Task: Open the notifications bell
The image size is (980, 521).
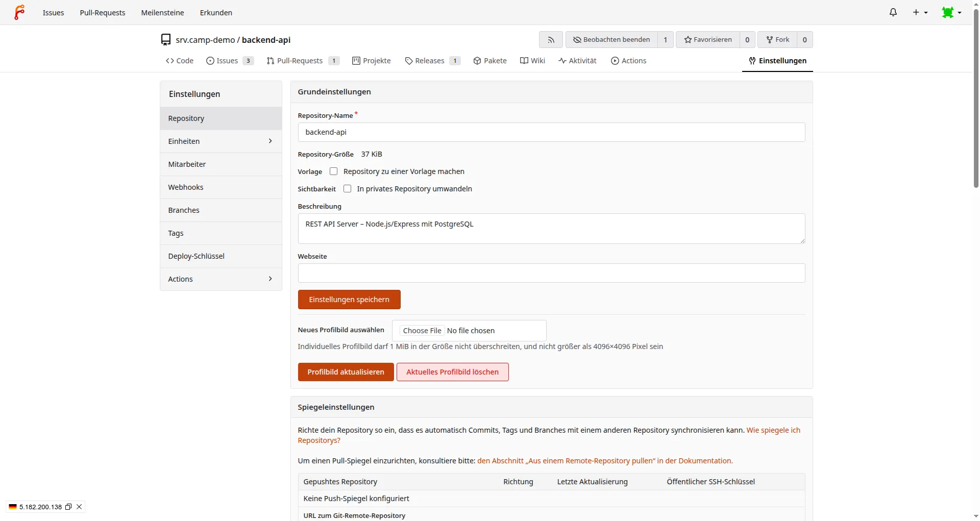Action: coord(893,12)
